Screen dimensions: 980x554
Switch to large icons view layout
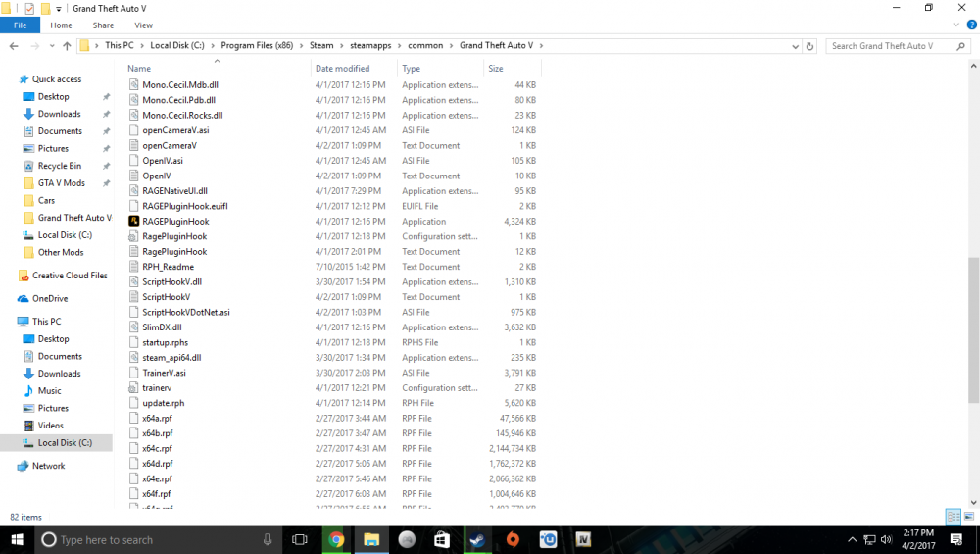click(969, 517)
